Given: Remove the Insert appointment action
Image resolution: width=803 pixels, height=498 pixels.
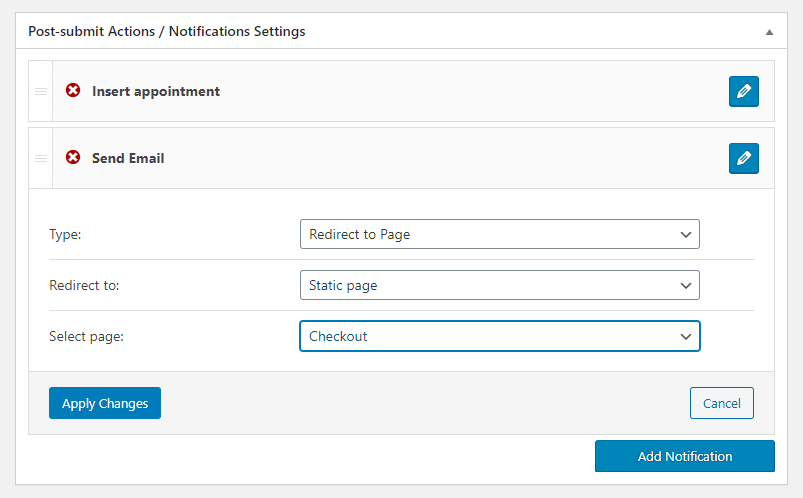Looking at the screenshot, I should 73,91.
